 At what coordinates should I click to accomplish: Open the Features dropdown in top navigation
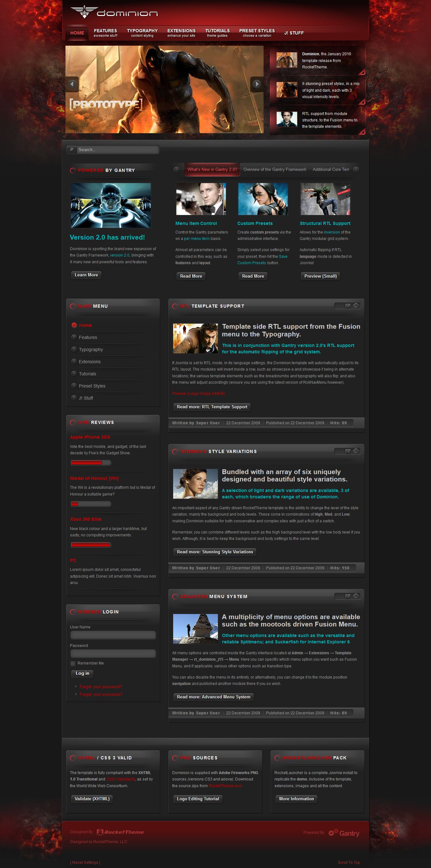coord(105,33)
